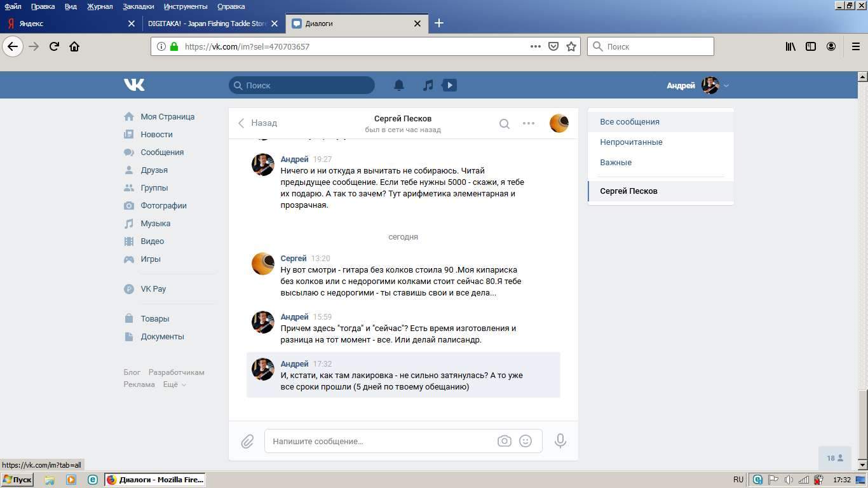Open the Firefox hamburger menu

pyautogui.click(x=855, y=46)
